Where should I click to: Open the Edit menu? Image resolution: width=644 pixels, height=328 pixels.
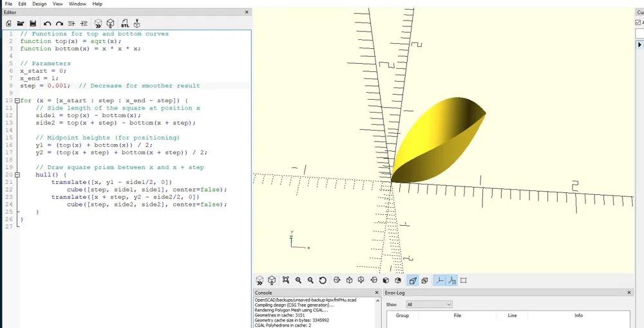[22, 4]
